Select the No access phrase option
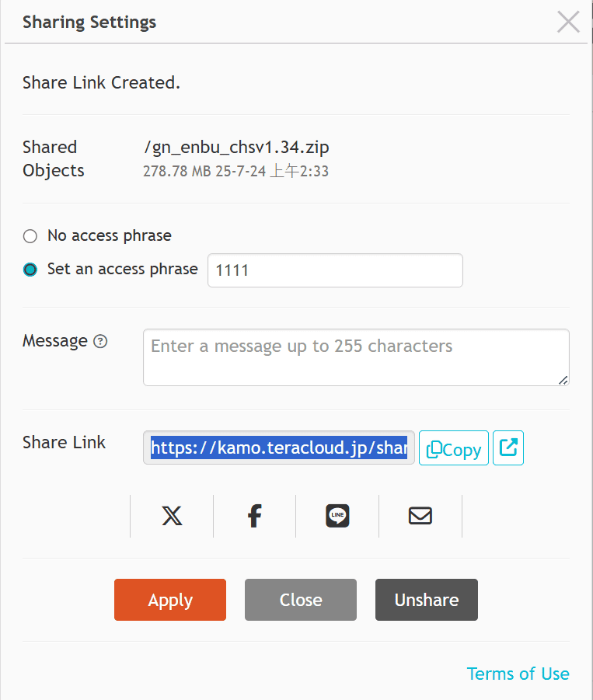 [x=30, y=236]
